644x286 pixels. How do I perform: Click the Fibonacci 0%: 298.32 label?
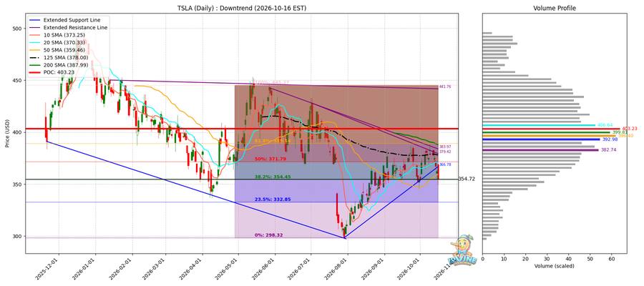(x=268, y=235)
